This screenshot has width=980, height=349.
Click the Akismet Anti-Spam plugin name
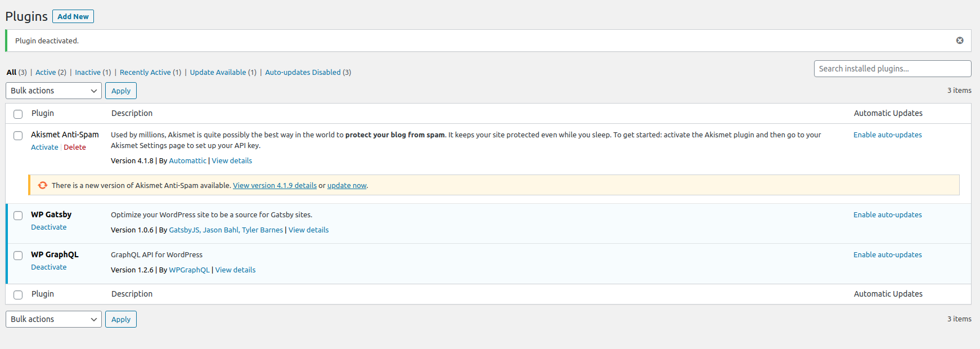coord(65,135)
